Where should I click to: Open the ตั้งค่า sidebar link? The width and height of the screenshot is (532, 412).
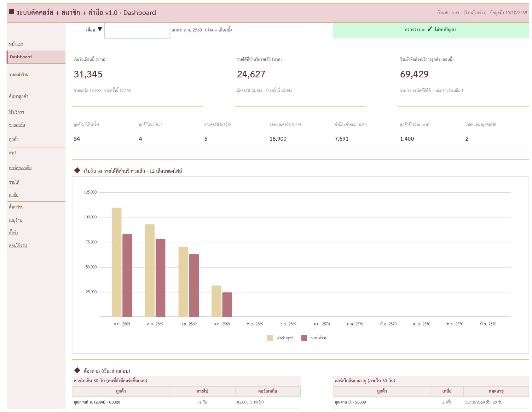pyautogui.click(x=13, y=233)
